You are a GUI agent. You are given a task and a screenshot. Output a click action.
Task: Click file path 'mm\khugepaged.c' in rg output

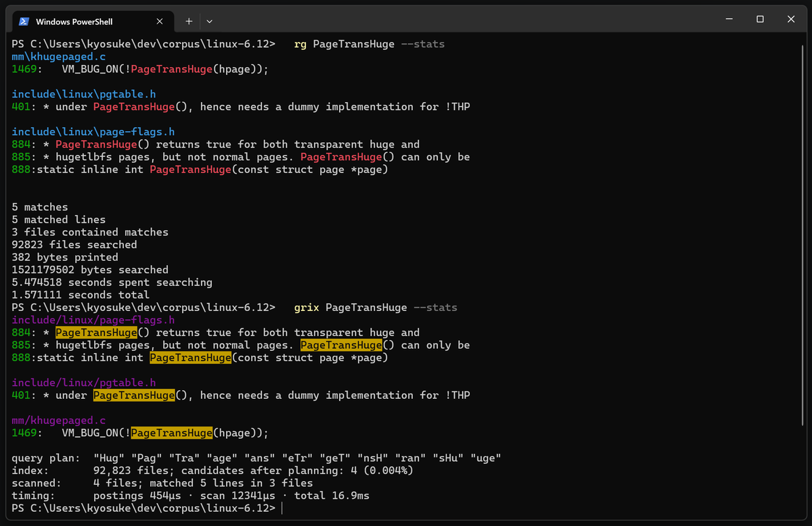(x=58, y=56)
